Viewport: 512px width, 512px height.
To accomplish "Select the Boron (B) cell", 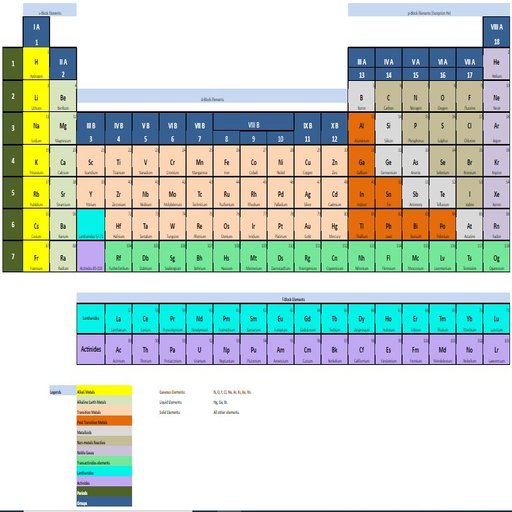I will pos(361,96).
